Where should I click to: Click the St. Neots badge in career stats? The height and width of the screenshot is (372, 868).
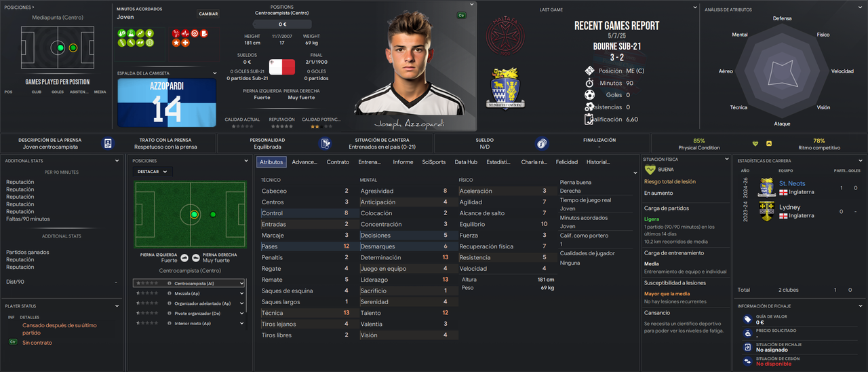click(x=767, y=187)
